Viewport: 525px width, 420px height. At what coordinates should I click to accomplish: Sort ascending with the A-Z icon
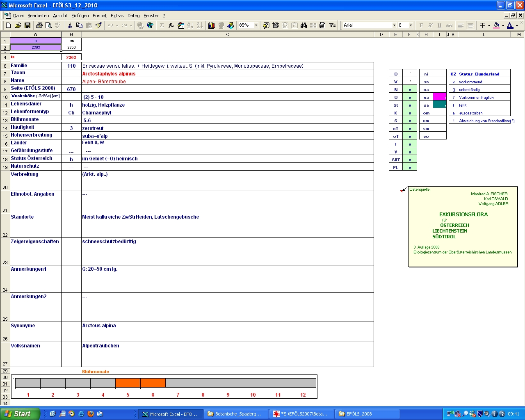click(190, 25)
